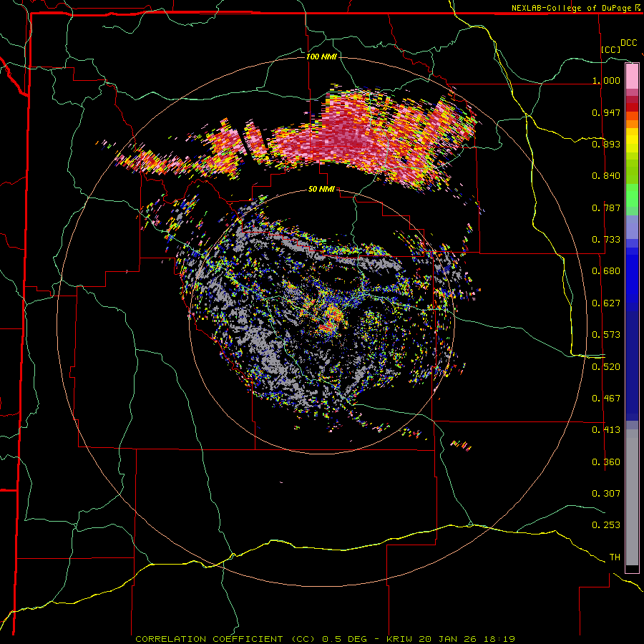The height and width of the screenshot is (644, 644).
Task: Select the 0.360 scale value
Action: (x=606, y=462)
